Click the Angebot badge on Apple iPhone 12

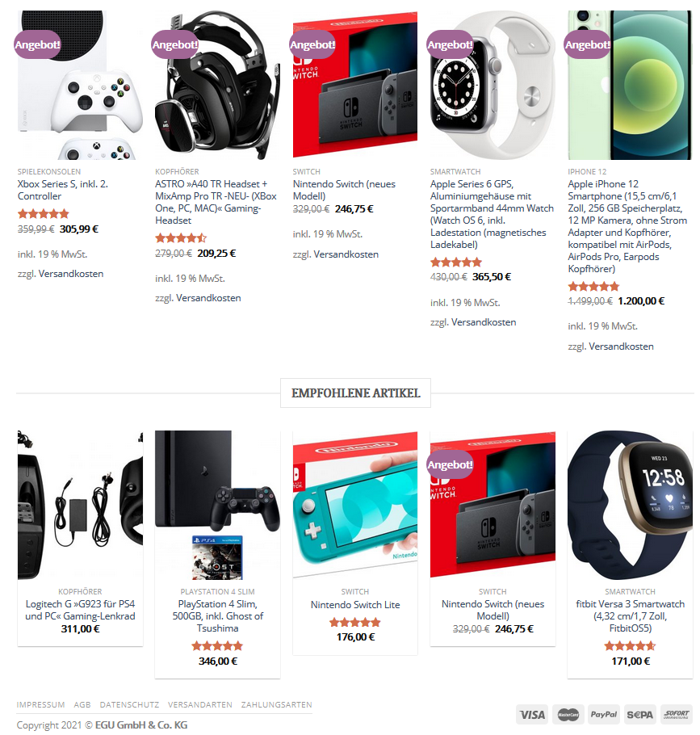(x=588, y=44)
